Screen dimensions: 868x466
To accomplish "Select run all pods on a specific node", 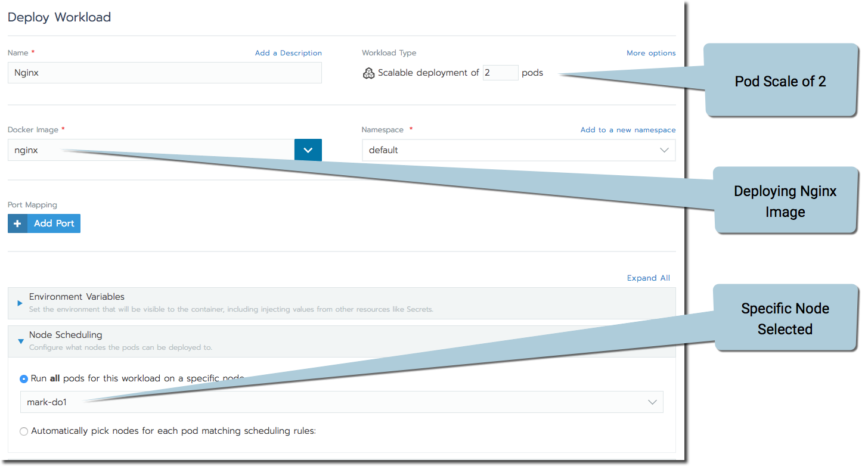I will coord(24,378).
